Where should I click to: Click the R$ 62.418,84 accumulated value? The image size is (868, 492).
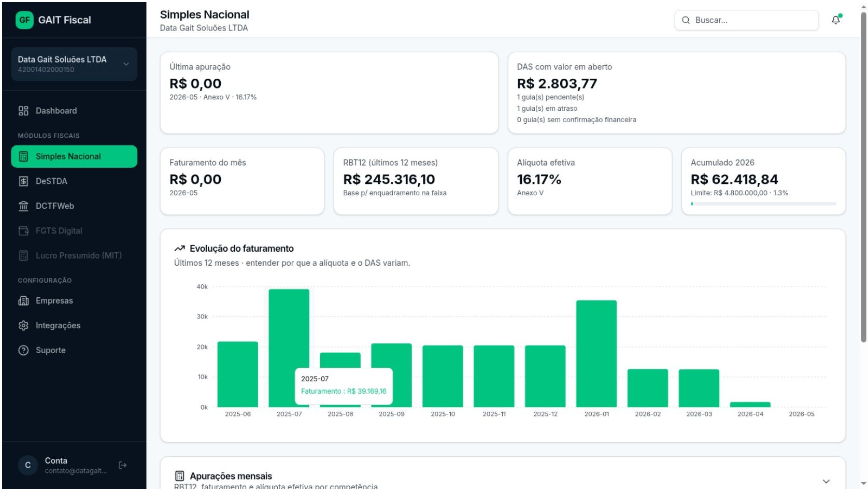tap(734, 179)
